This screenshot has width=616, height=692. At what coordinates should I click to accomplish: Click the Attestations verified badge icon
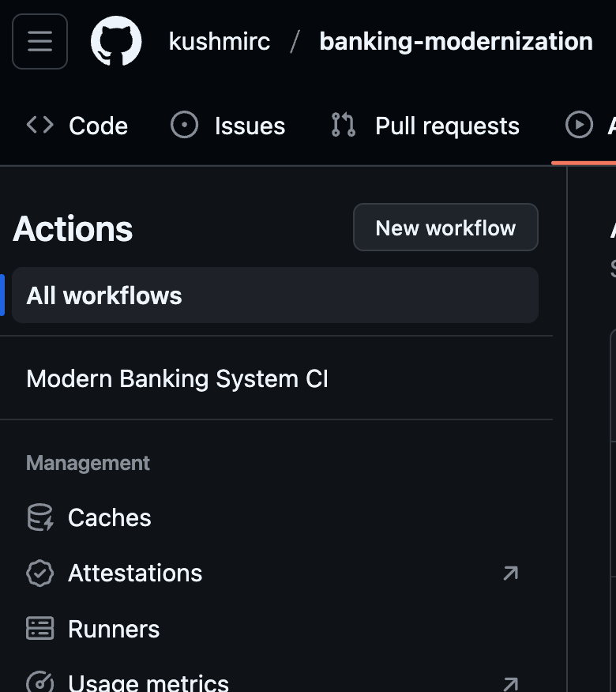coord(40,573)
